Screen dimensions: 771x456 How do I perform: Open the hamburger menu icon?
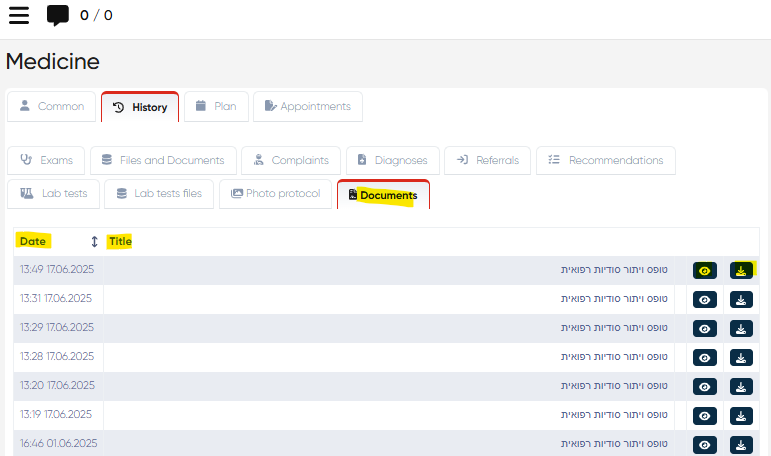[18, 15]
